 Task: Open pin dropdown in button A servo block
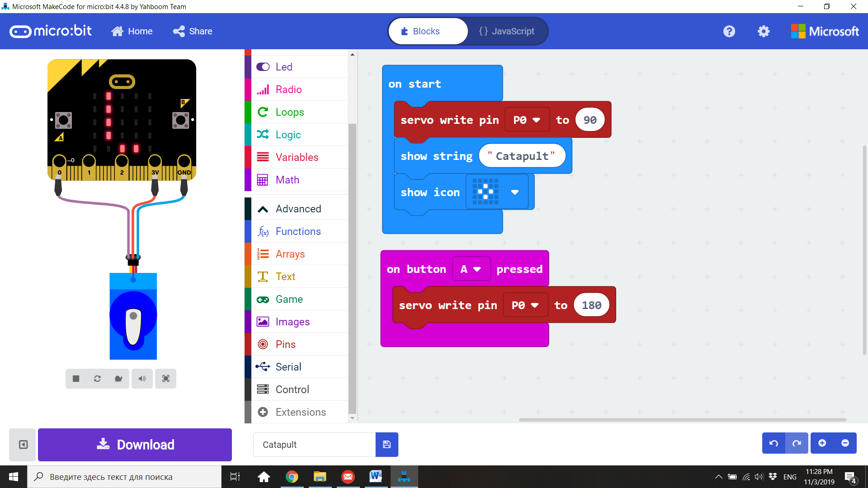pyautogui.click(x=525, y=305)
